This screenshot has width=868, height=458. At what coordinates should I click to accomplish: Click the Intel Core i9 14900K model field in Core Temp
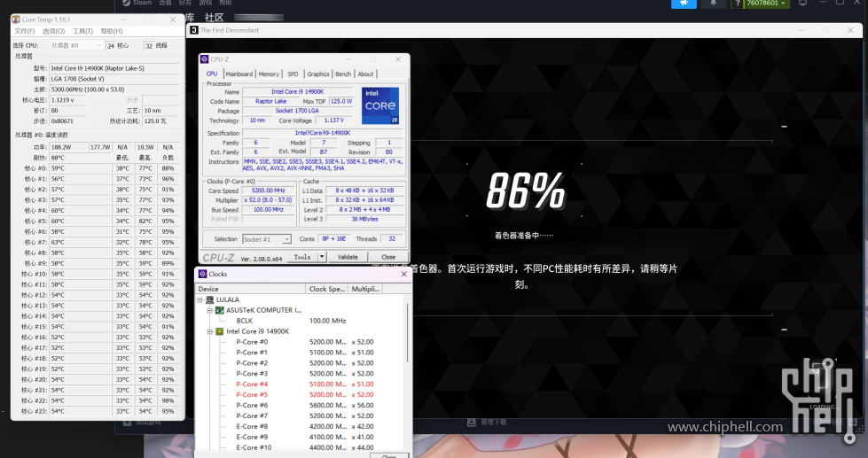[114, 68]
